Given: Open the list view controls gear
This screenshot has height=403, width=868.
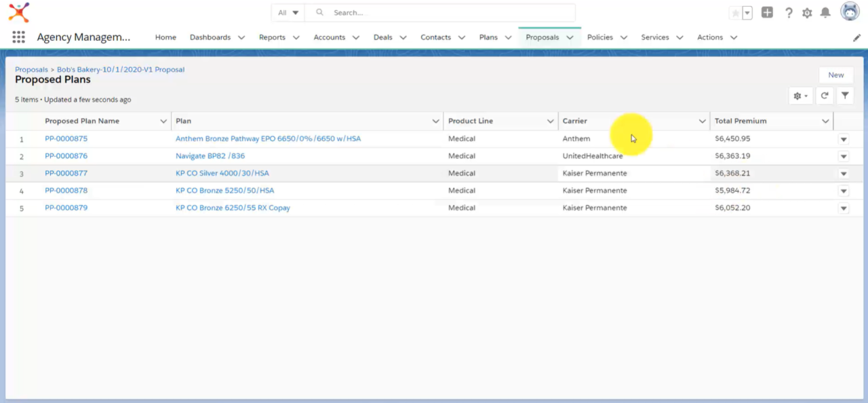Looking at the screenshot, I should coord(799,96).
